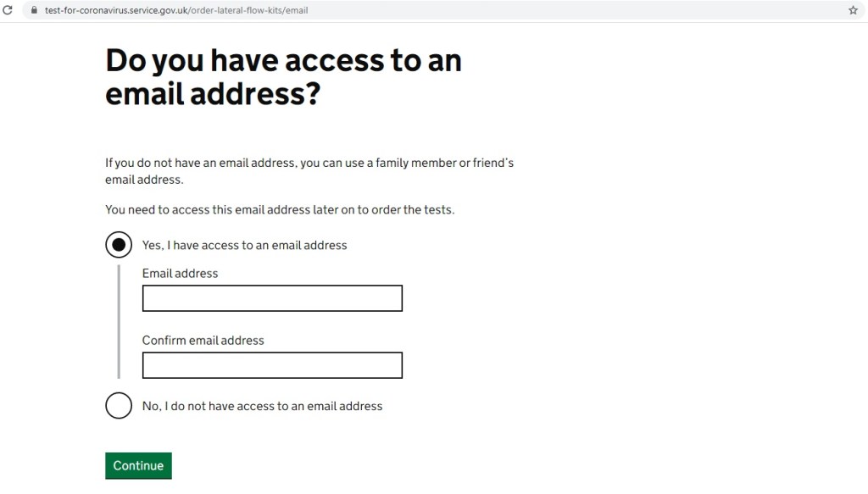Click the 'Yes, I have access' label text
The height and width of the screenshot is (494, 868).
pyautogui.click(x=244, y=245)
